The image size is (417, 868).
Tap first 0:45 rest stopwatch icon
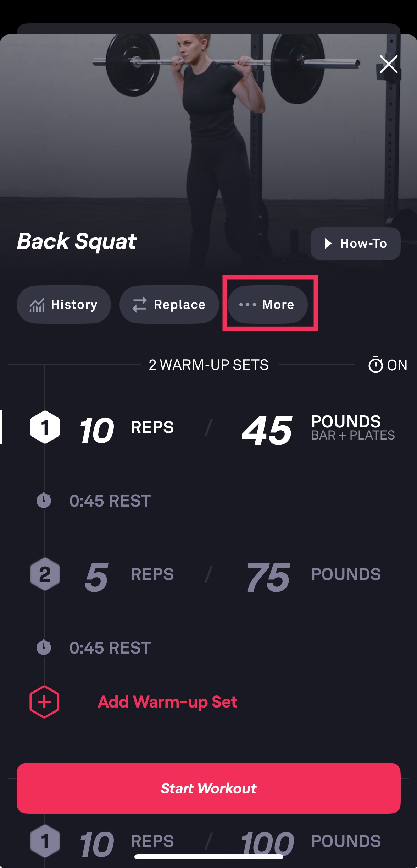click(x=44, y=500)
